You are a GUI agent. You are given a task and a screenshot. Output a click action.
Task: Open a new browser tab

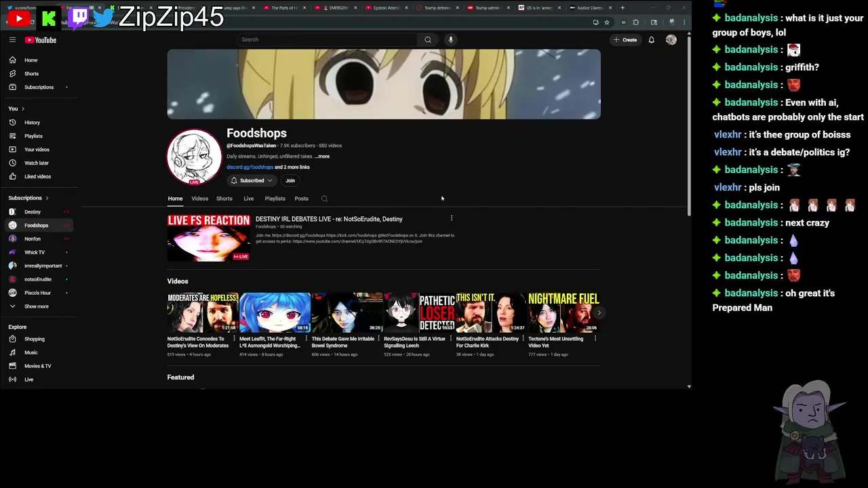tap(623, 8)
